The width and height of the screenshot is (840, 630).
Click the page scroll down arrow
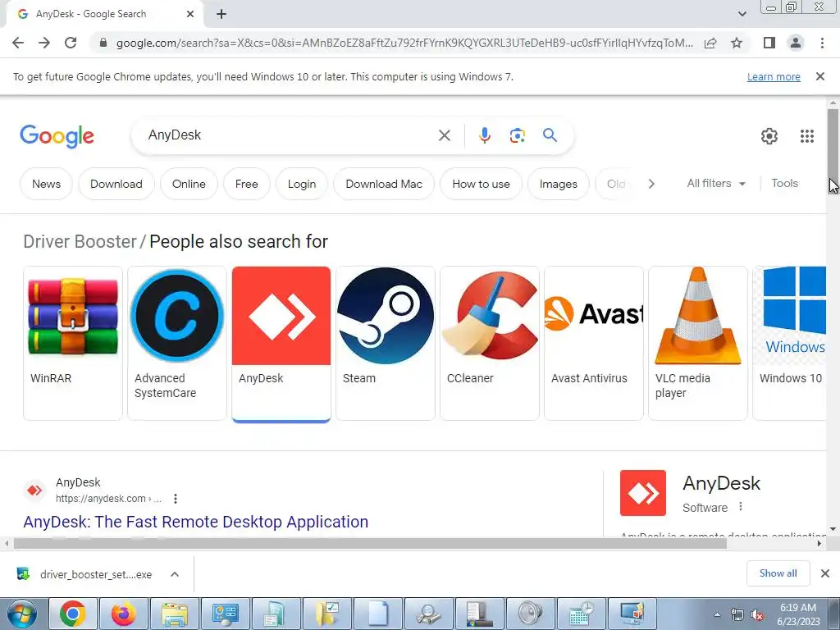[x=833, y=529]
